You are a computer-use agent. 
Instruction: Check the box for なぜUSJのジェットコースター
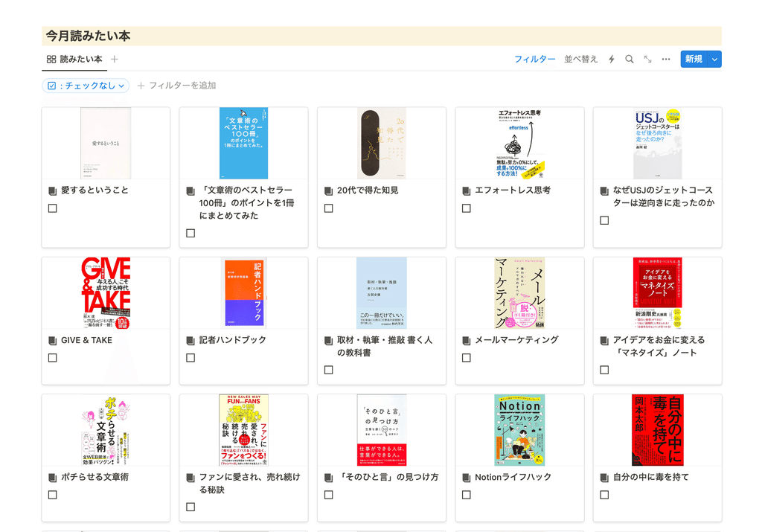604,220
